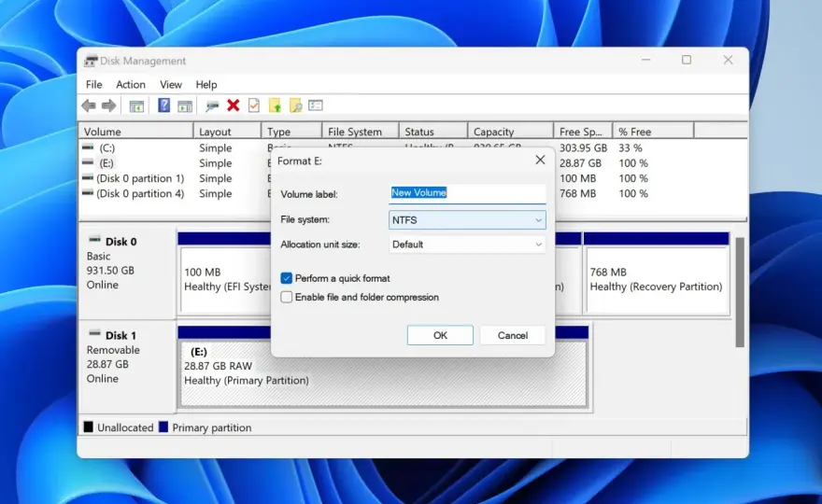Click the drive icon next to (E:) row
Image resolution: width=822 pixels, height=504 pixels.
point(88,163)
